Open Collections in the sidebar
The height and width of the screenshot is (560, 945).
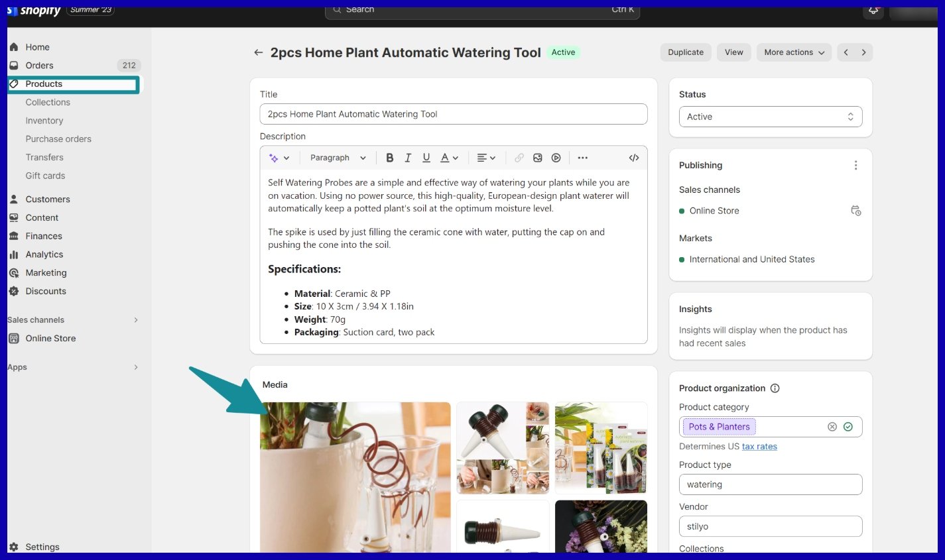point(48,102)
